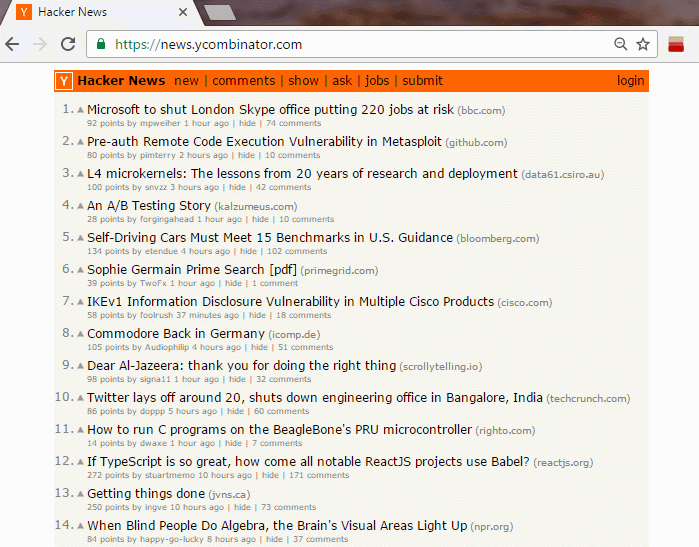Image resolution: width=699 pixels, height=547 pixels.
Task: Open the Twitter lays off around 20 article
Action: pos(315,398)
